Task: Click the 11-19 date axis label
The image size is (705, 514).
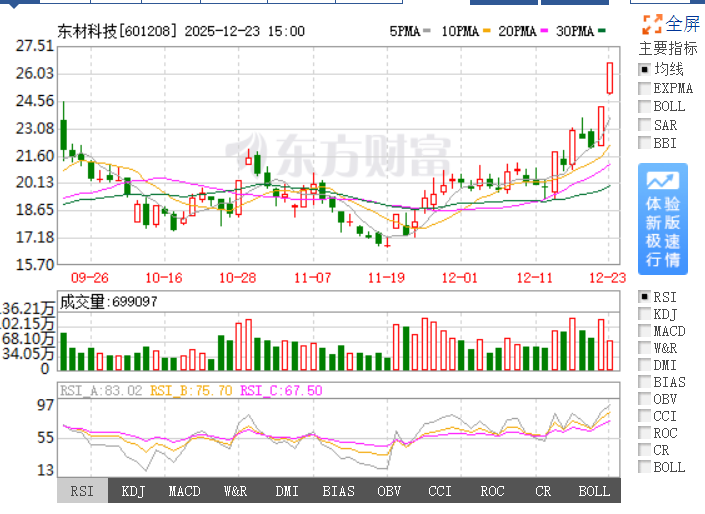Action: pyautogui.click(x=386, y=277)
